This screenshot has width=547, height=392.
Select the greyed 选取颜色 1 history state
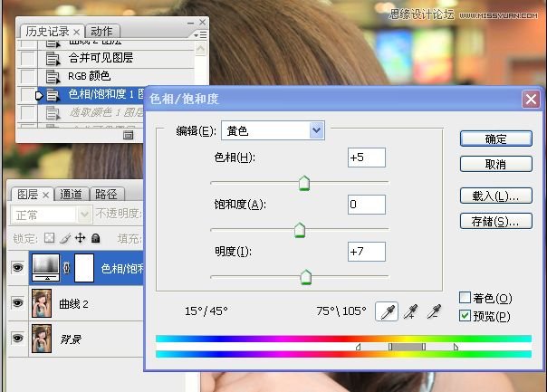click(x=91, y=112)
